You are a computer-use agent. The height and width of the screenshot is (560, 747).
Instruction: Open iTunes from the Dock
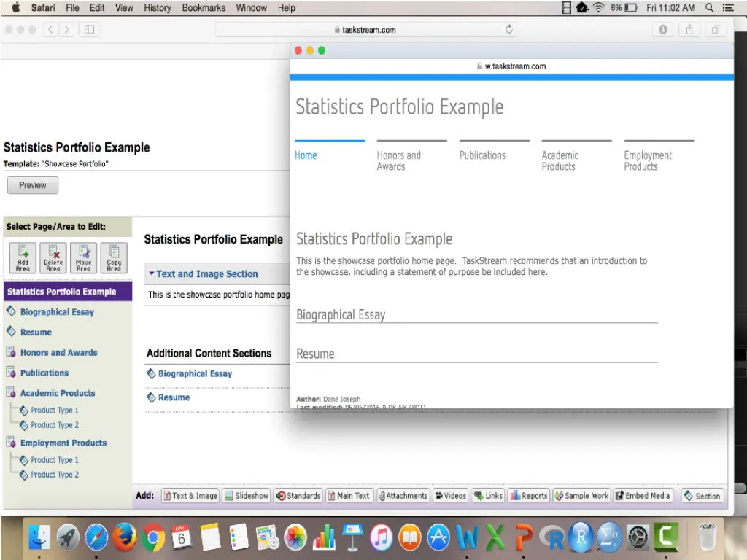coord(381,537)
